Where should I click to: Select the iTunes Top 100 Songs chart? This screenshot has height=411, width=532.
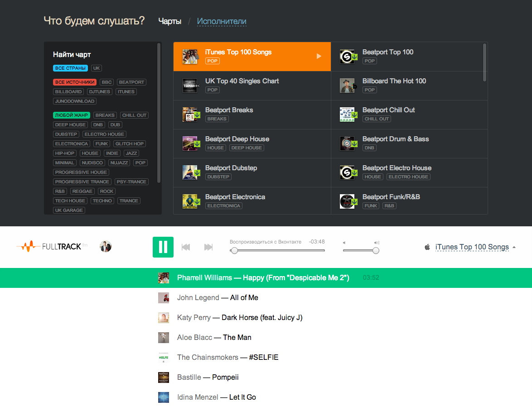pyautogui.click(x=252, y=57)
